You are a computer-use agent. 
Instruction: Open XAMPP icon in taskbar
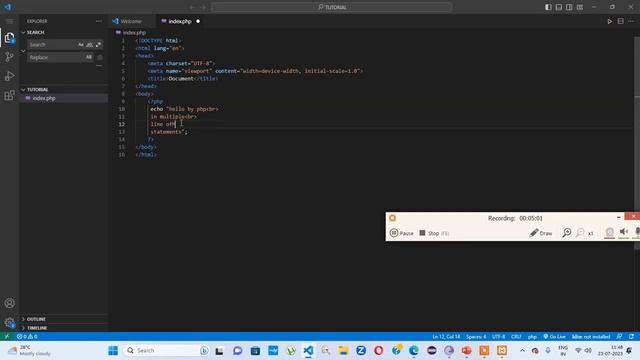[x=502, y=350]
